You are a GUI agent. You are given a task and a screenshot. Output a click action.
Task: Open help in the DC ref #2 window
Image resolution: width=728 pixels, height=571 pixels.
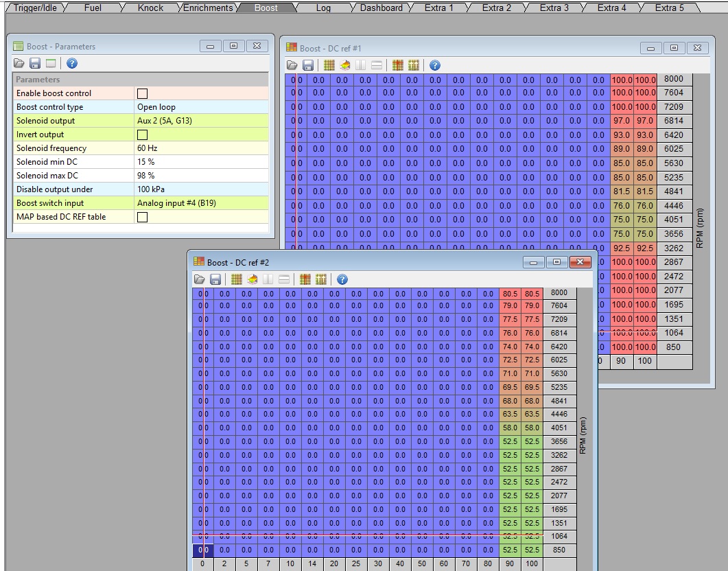[x=342, y=279]
